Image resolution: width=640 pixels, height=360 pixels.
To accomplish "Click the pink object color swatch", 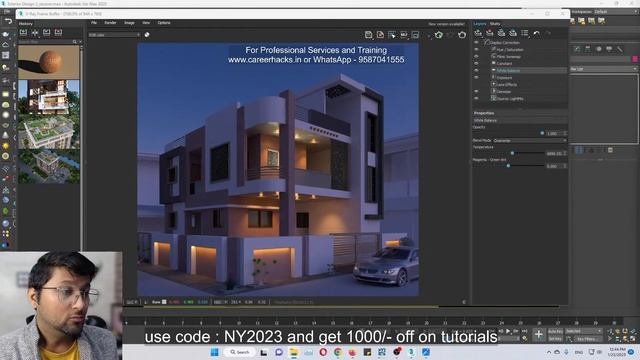I will coord(635,59).
